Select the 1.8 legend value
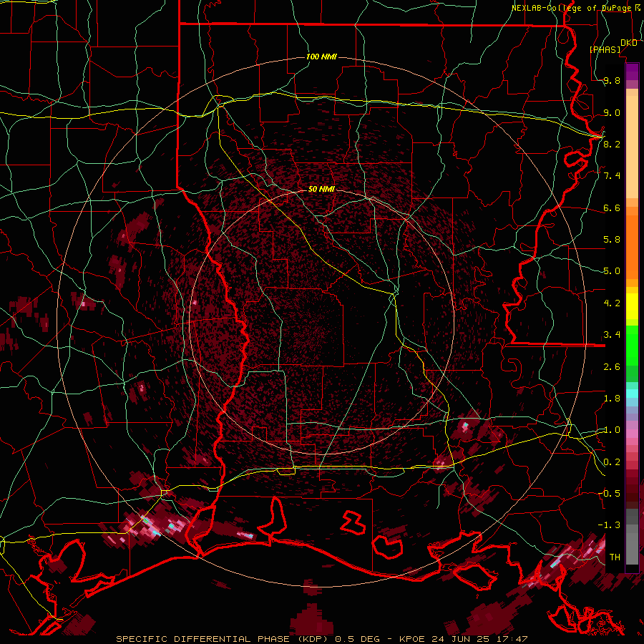644x644 pixels. tap(612, 399)
